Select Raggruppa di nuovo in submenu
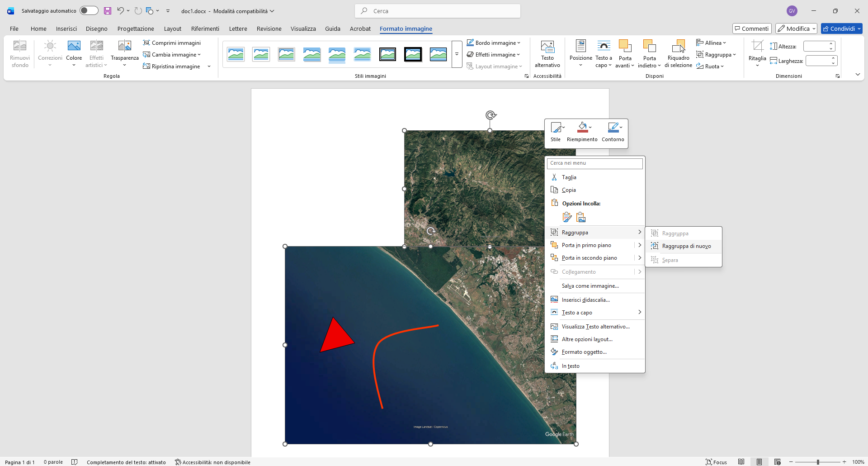Viewport: 868px width, 466px height. coord(684,246)
